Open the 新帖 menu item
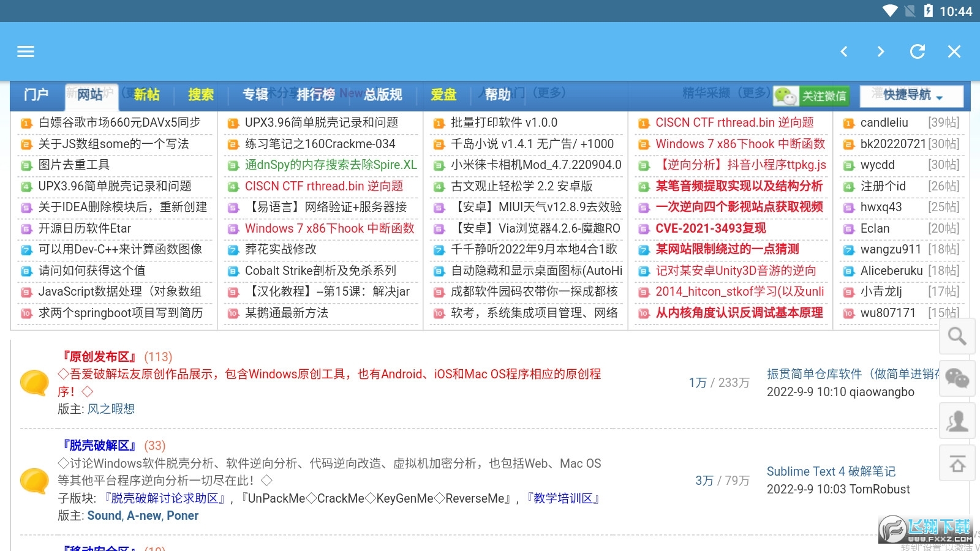This screenshot has height=551, width=980. [146, 95]
